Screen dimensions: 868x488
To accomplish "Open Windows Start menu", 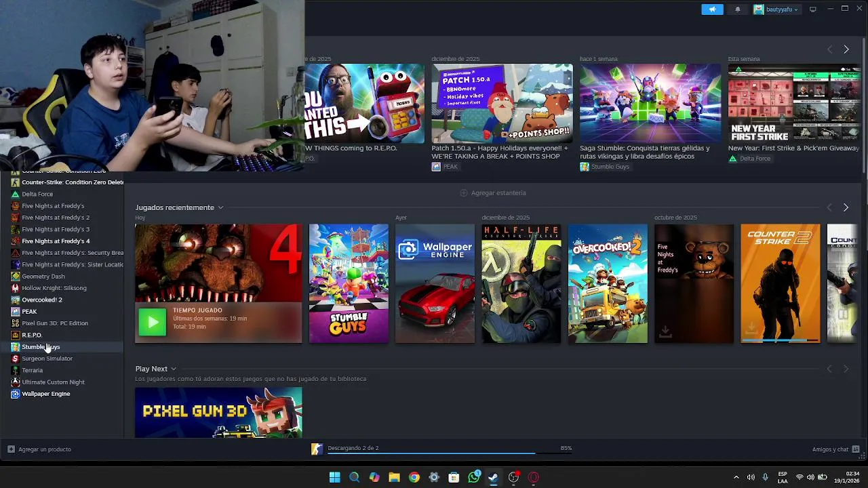I will [334, 477].
